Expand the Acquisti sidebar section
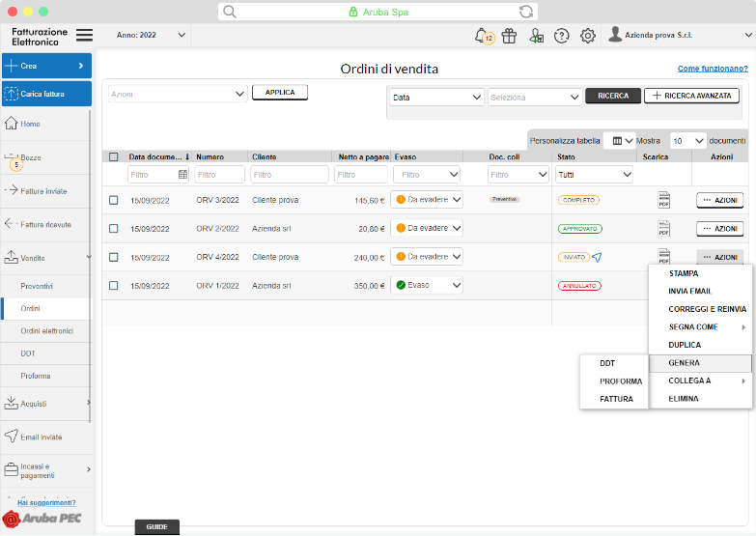 (88, 403)
